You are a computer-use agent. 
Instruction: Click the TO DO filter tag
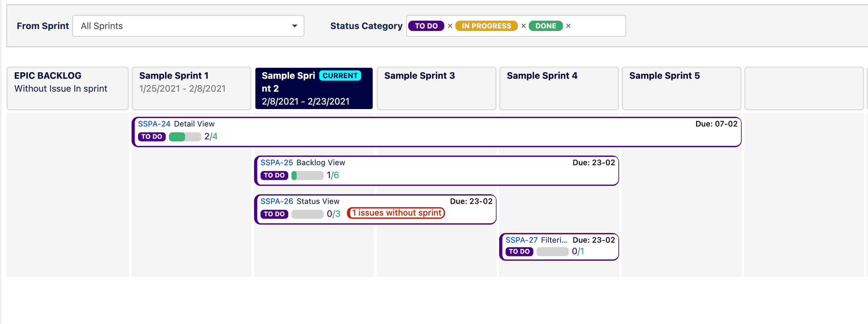426,26
